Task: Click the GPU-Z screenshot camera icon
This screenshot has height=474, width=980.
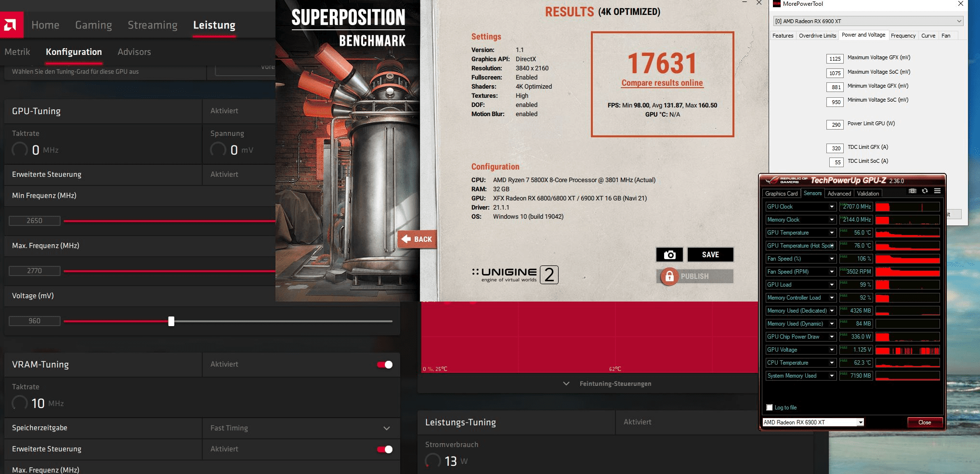Action: point(912,191)
